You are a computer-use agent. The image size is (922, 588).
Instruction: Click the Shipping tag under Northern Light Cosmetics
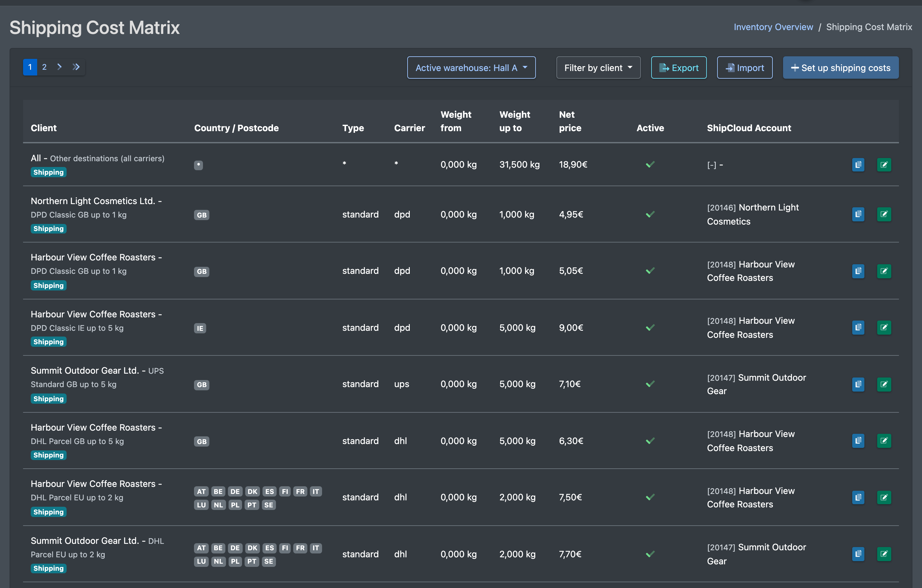tap(48, 229)
